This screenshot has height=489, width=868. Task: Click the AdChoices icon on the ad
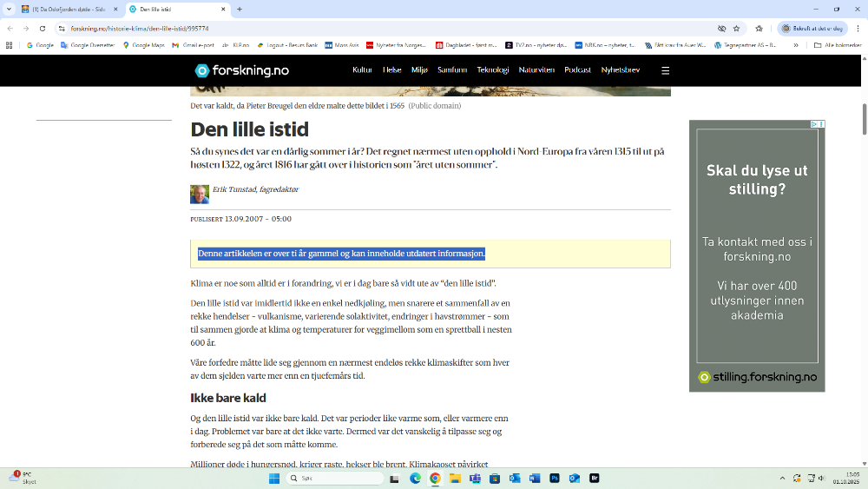pyautogui.click(x=817, y=124)
